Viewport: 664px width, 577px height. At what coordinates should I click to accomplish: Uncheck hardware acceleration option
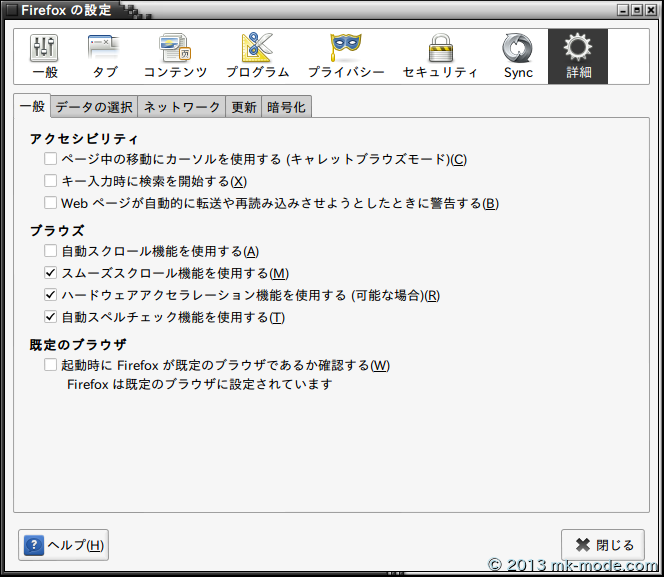tap(51, 295)
